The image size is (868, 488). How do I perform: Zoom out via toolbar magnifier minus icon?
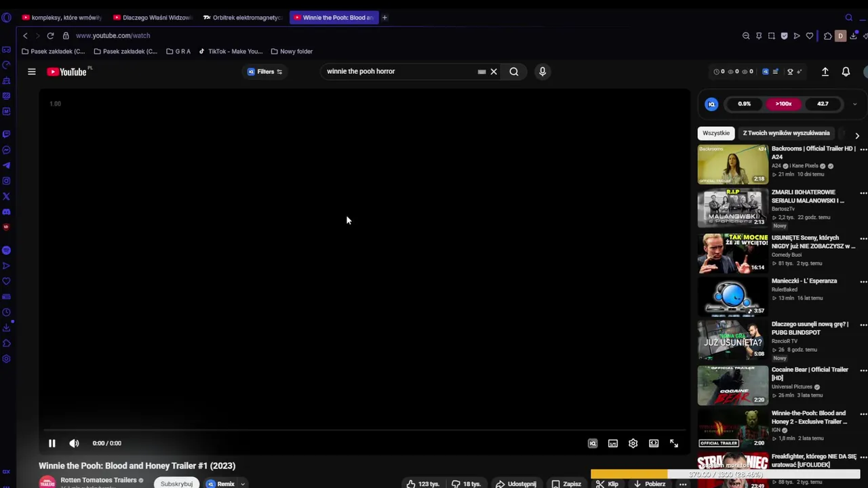(746, 36)
